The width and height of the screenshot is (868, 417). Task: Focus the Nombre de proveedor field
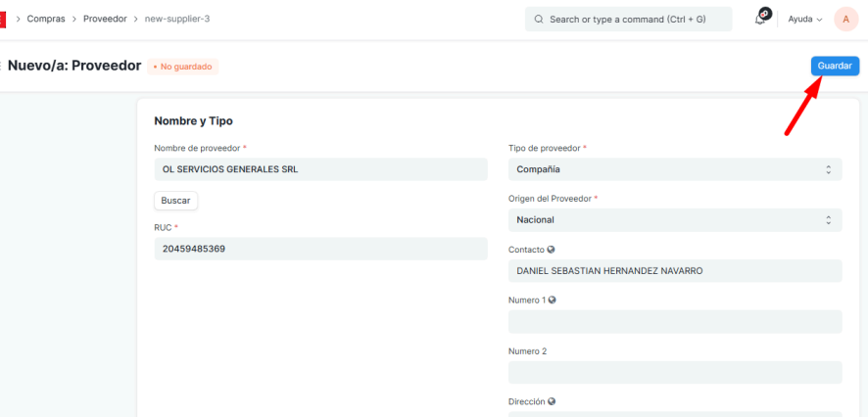(x=320, y=169)
